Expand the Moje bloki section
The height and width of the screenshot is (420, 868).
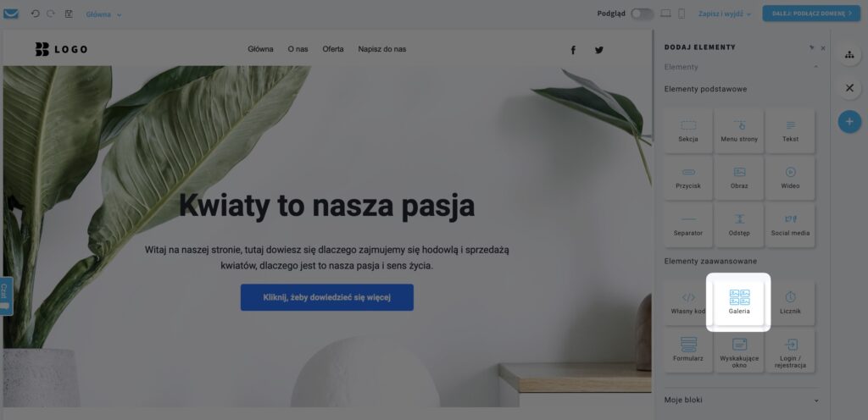point(741,400)
